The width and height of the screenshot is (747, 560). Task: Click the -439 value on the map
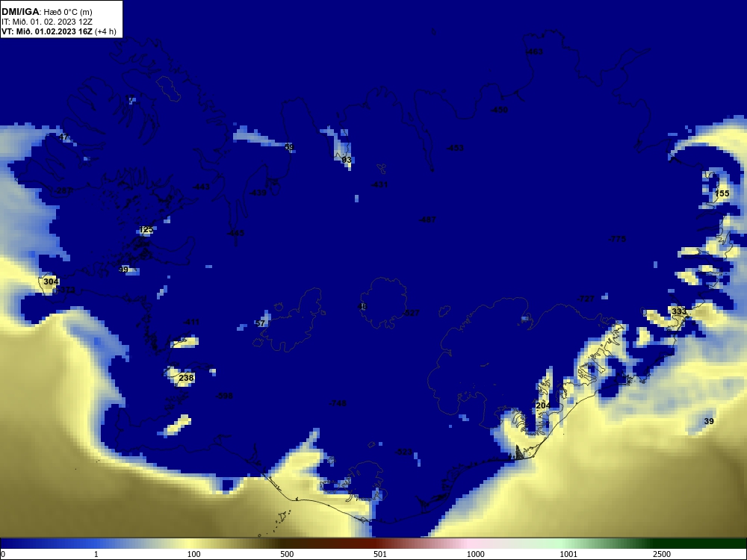click(x=258, y=193)
